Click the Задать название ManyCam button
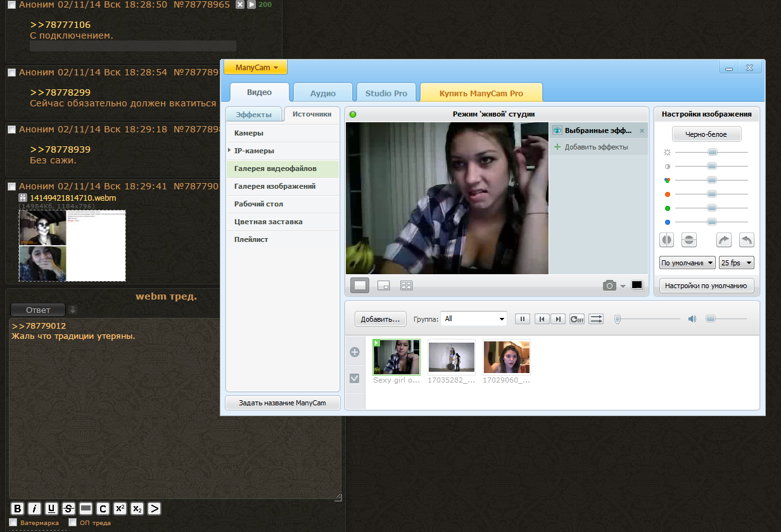781x532 pixels. click(x=283, y=403)
